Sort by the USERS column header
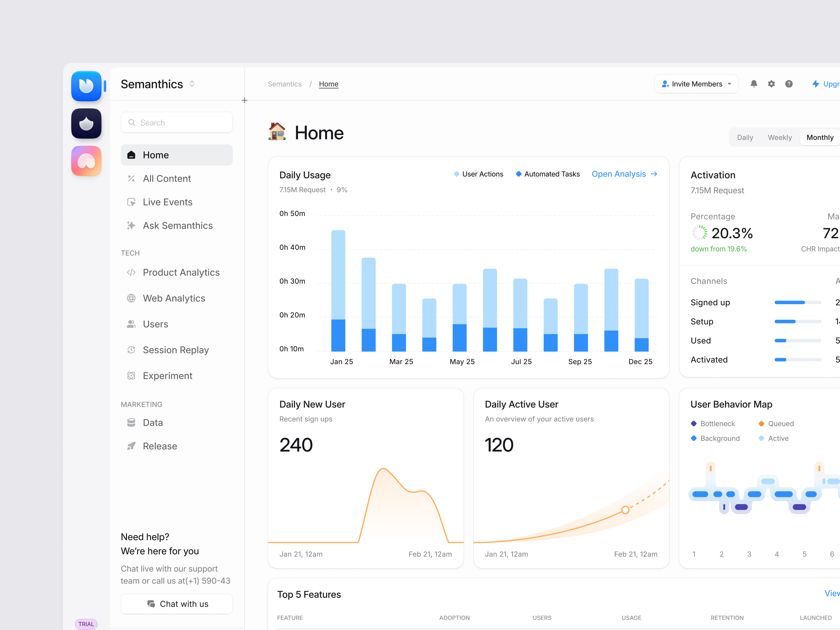Screen dimensions: 840x630 click(542, 618)
